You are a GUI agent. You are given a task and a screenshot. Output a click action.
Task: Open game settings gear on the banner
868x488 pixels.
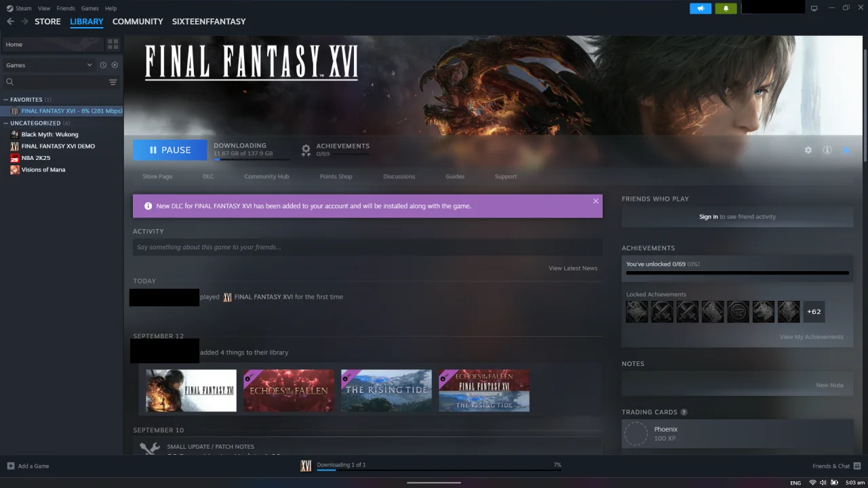[808, 150]
